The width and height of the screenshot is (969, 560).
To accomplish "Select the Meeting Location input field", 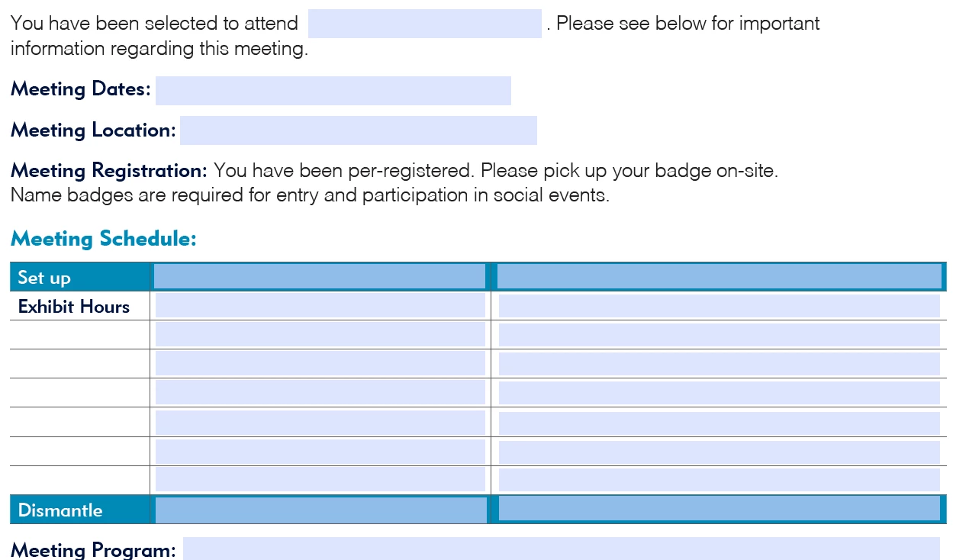I will [x=359, y=130].
